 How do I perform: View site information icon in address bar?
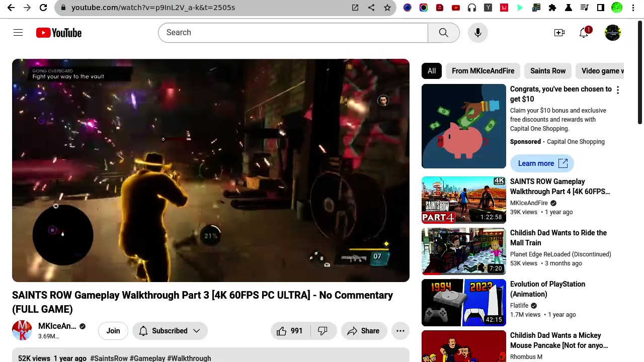tap(62, 8)
